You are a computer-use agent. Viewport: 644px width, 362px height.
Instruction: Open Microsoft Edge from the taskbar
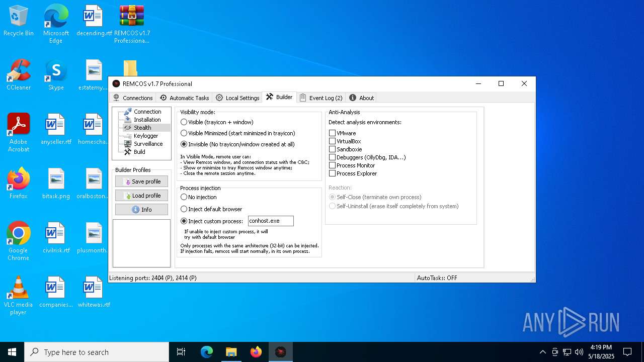pos(207,352)
